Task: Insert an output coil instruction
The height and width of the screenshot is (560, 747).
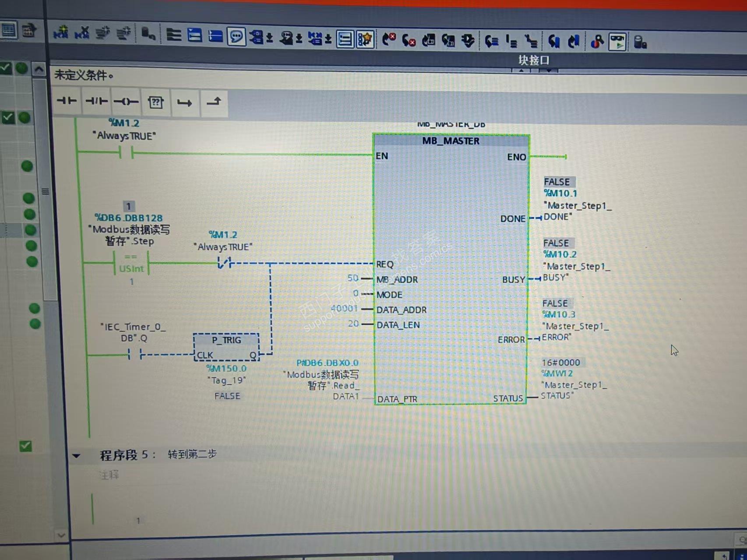Action: pyautogui.click(x=126, y=102)
